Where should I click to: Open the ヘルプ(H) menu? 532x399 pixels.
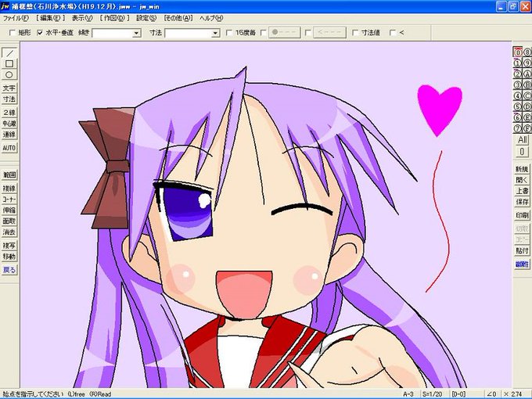(x=211, y=18)
